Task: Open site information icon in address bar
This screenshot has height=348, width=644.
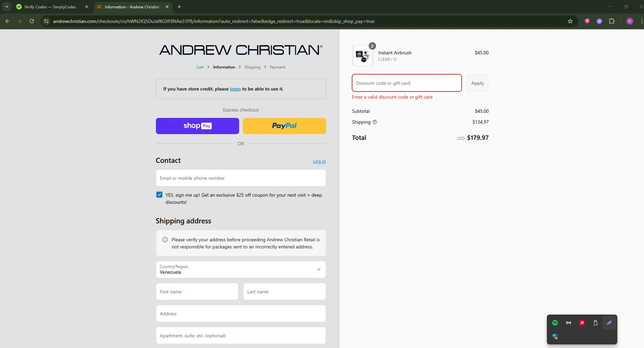Action: click(x=46, y=21)
